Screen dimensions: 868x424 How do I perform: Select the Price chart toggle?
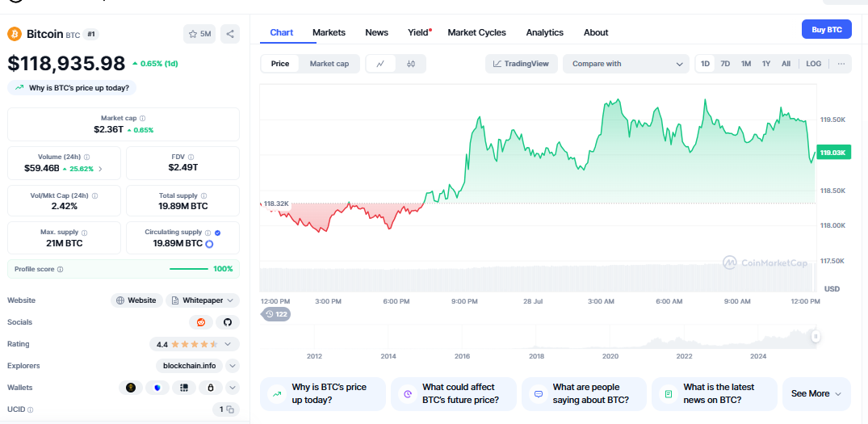click(280, 64)
